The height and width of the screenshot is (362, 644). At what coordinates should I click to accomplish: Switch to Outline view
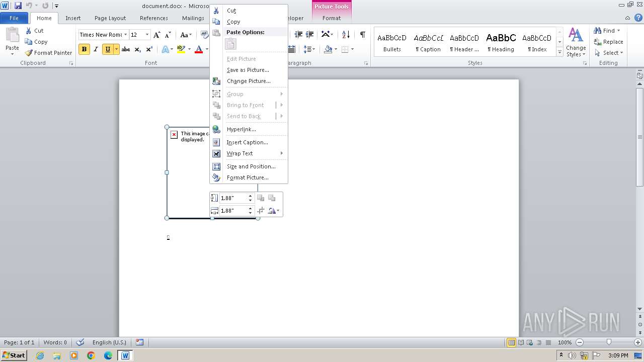coord(539,342)
